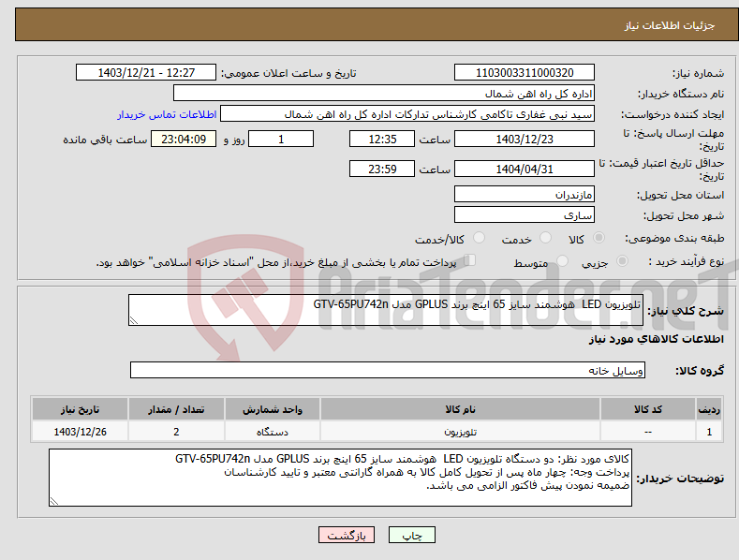Click the buyer name field اداره کل راه اهن شمال
Image resolution: width=739 pixels, height=560 pixels.
(384, 94)
